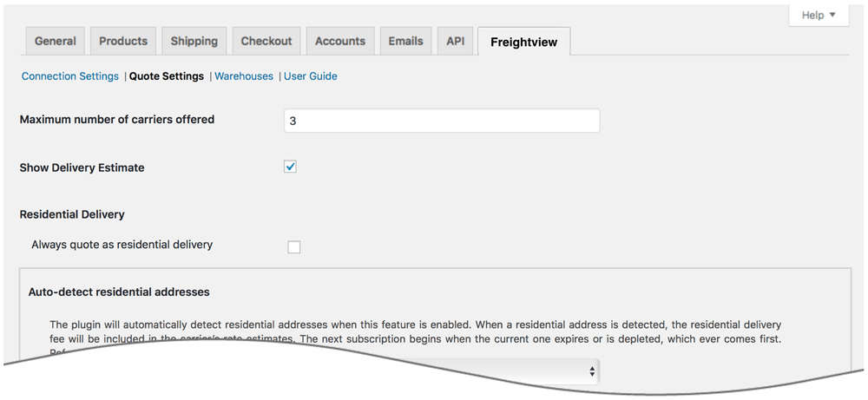868x400 pixels.
Task: Switch to the Products tab
Action: click(123, 41)
